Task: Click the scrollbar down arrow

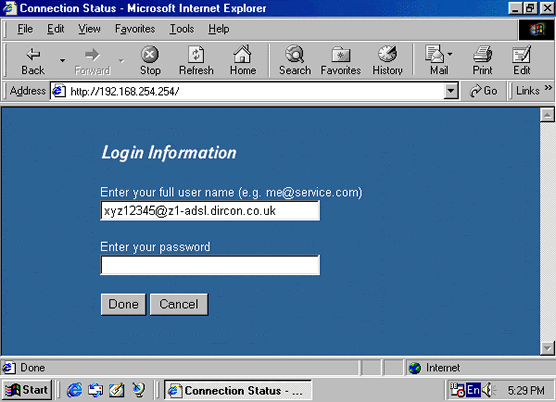Action: 547,348
